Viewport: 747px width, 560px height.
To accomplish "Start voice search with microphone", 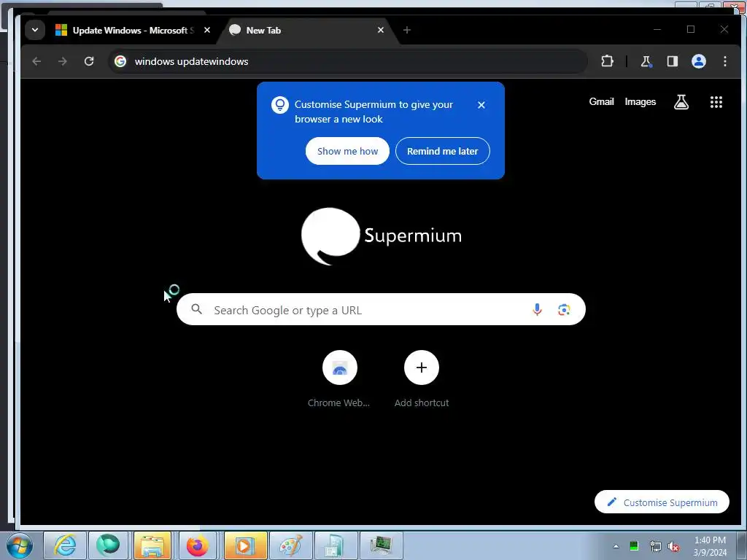I will (537, 309).
